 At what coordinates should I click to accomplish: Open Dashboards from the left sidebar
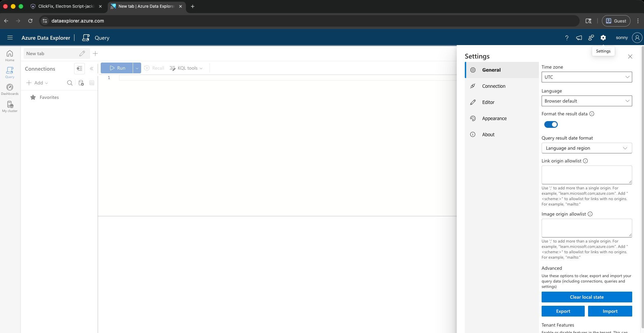point(10,89)
